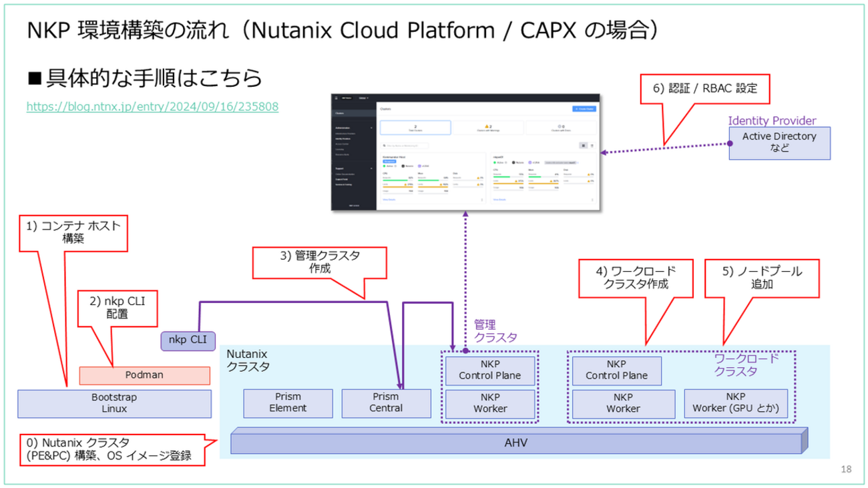Image resolution: width=868 pixels, height=488 pixels.
Task: Select NKP Control Plane in management cluster
Action: pos(491,370)
